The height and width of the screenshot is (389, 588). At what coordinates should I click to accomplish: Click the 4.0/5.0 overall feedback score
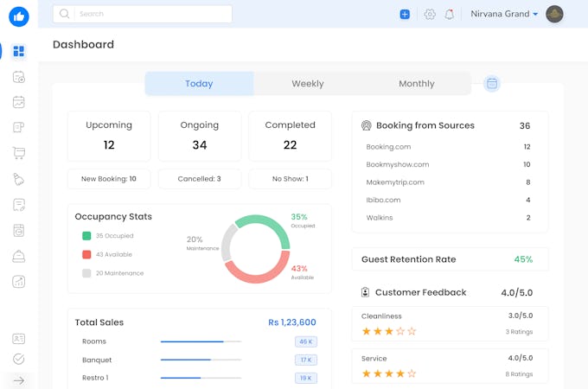click(517, 293)
